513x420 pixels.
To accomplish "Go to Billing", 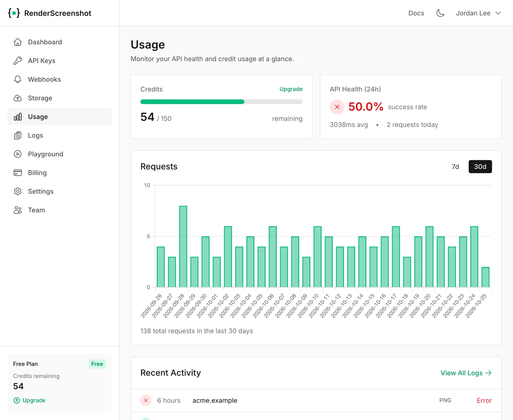I will [x=59, y=173].
